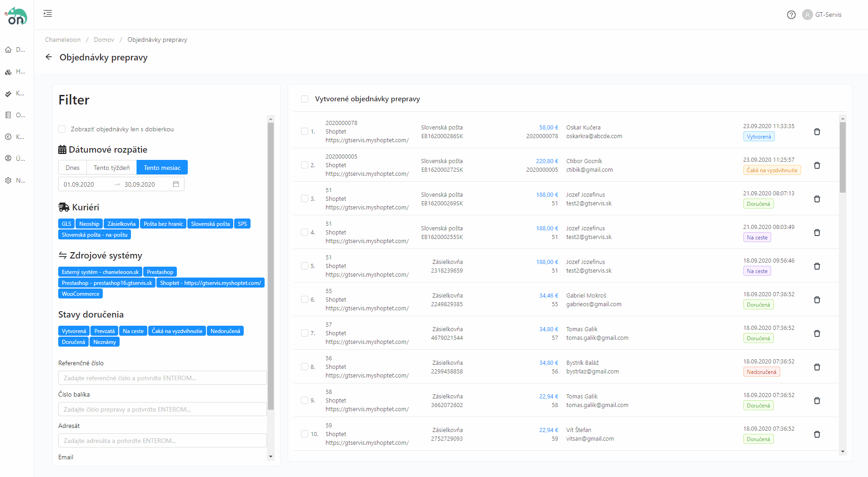Check the box for order 2
The image size is (868, 477).
[305, 165]
